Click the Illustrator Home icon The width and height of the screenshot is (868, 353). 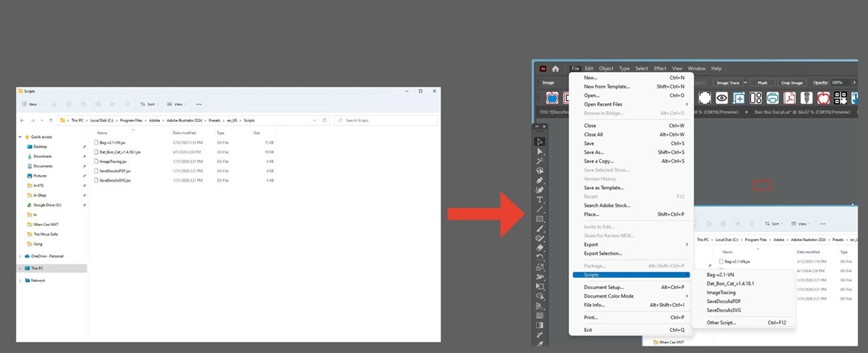pyautogui.click(x=555, y=68)
